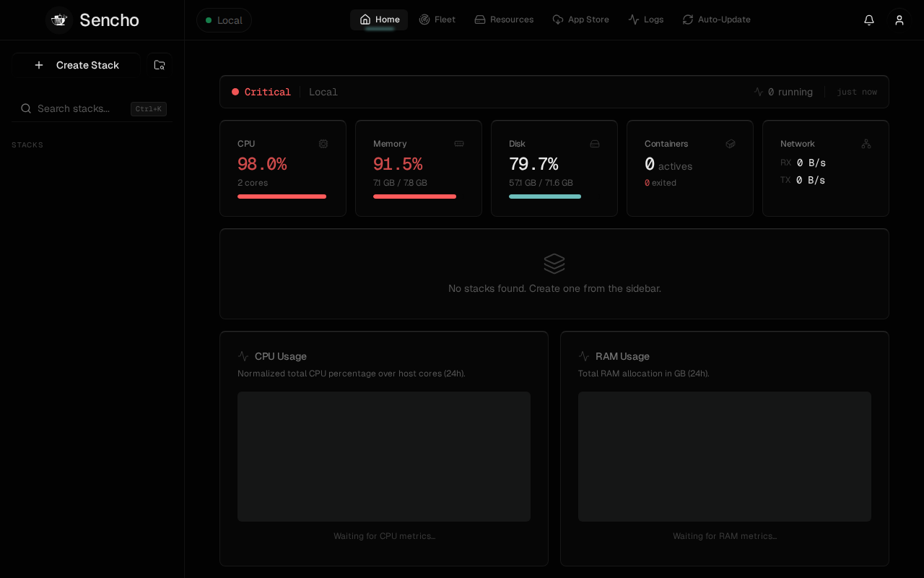The height and width of the screenshot is (578, 924).
Task: Open the Auto-Update tab
Action: 716,20
